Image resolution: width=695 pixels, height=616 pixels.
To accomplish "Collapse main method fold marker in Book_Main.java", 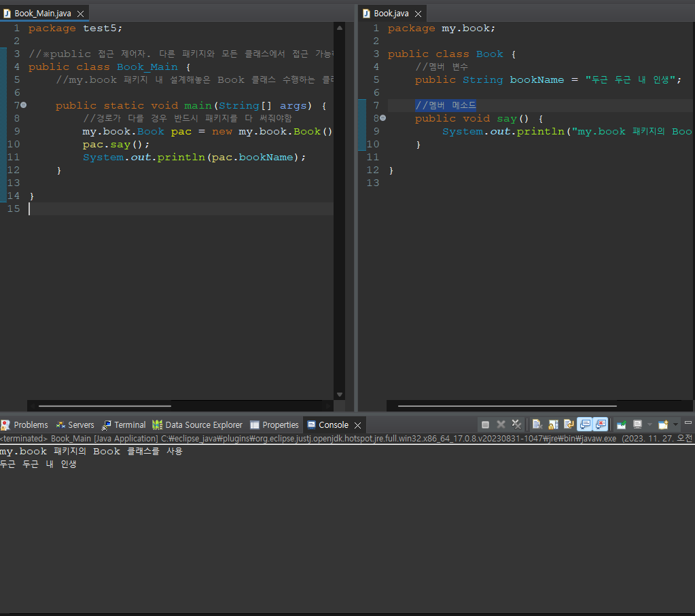I will [x=24, y=105].
